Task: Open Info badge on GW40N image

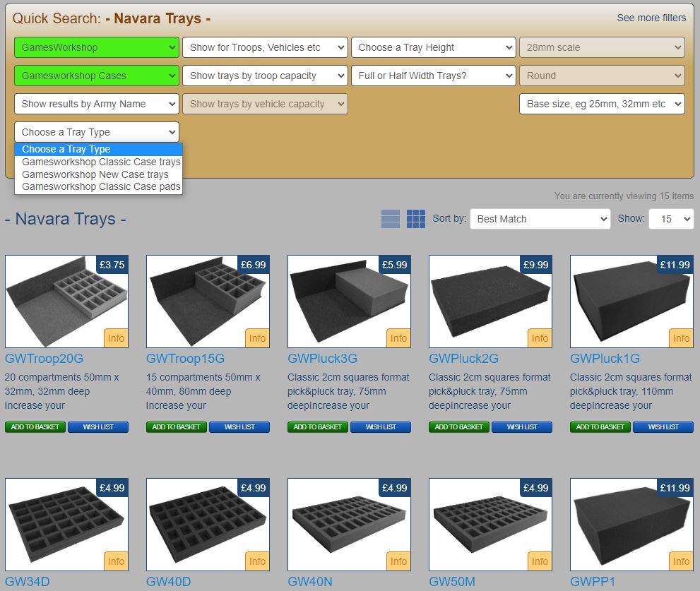Action: [x=398, y=561]
